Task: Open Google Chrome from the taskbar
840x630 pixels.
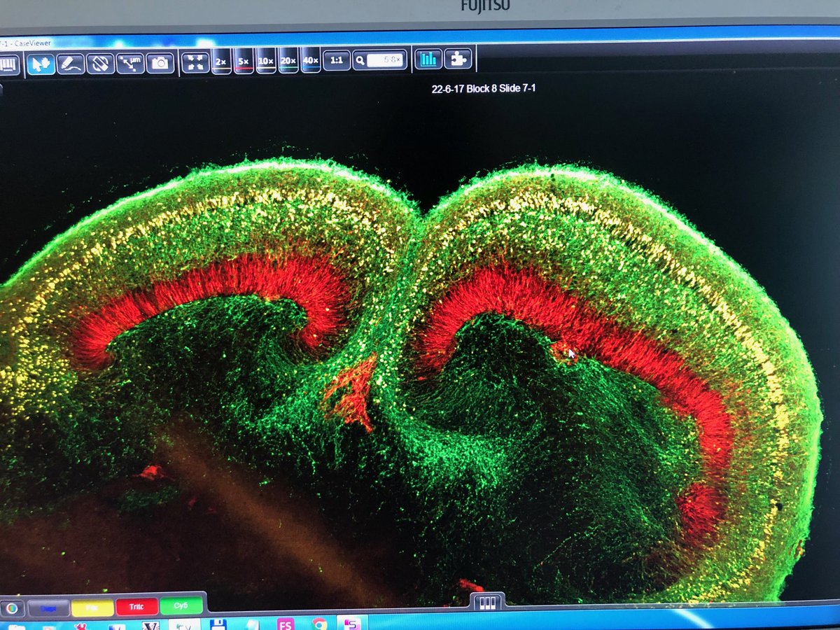Action: (x=319, y=624)
